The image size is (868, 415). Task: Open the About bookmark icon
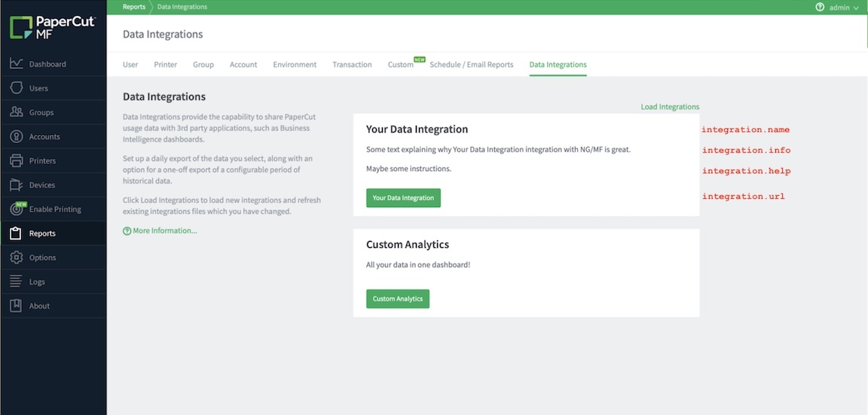[16, 306]
